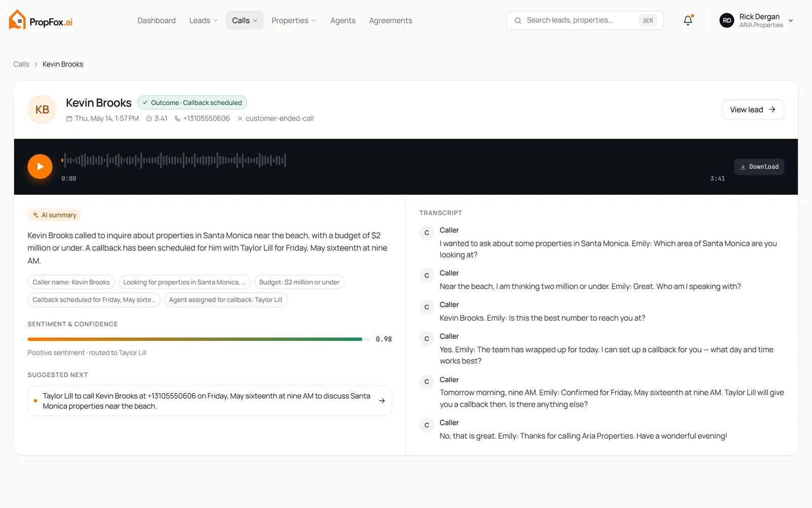Expand the Leads dropdown menu

204,20
